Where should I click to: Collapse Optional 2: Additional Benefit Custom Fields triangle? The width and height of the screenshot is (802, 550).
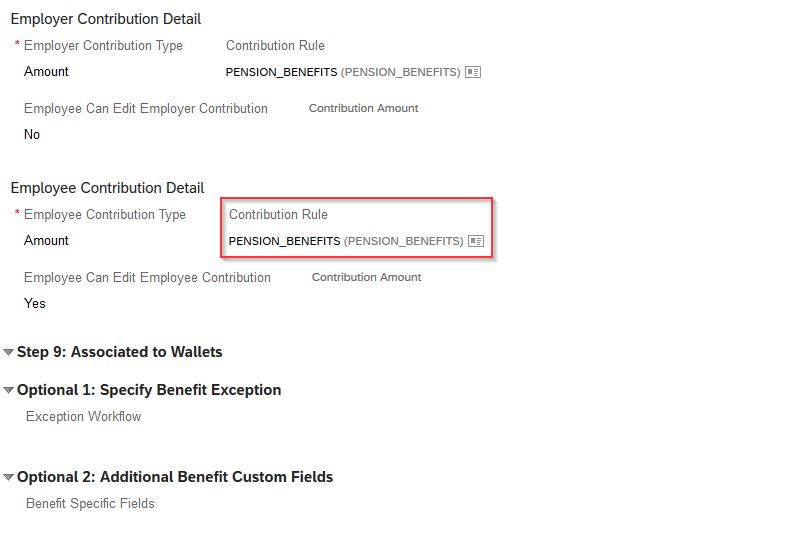8,477
